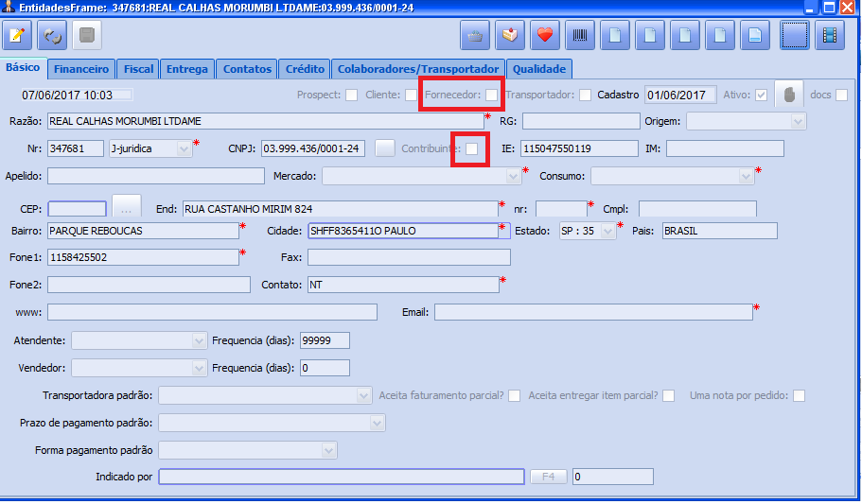Open the Colaboradores/Transportador tab

(x=418, y=69)
